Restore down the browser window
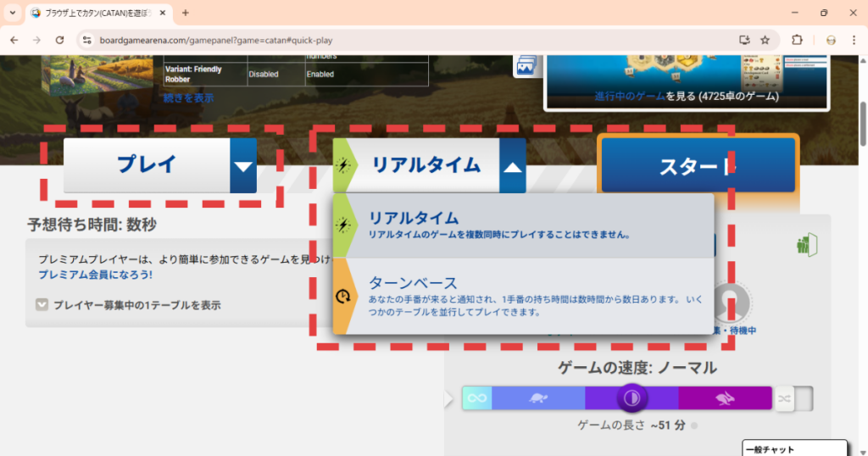The width and height of the screenshot is (868, 456). (x=824, y=13)
